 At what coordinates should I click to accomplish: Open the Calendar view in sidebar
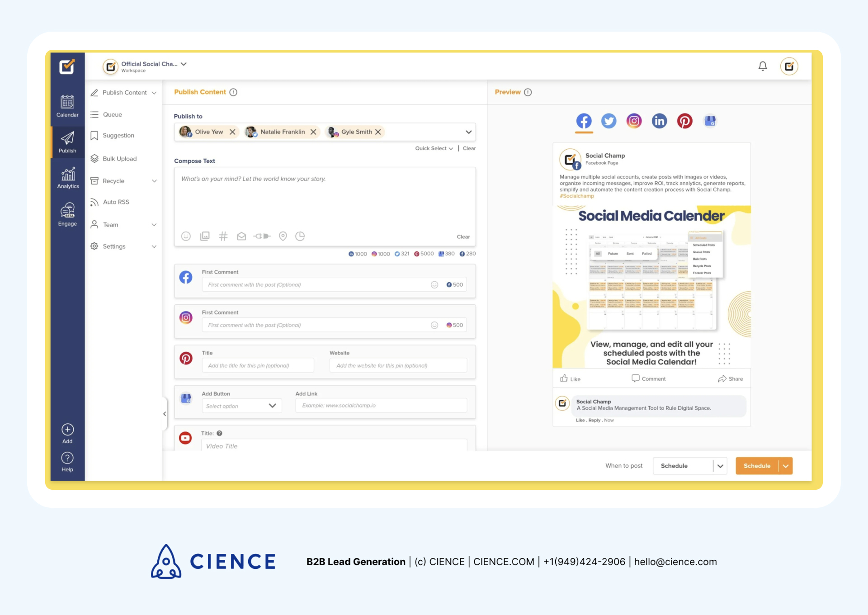pos(67,106)
